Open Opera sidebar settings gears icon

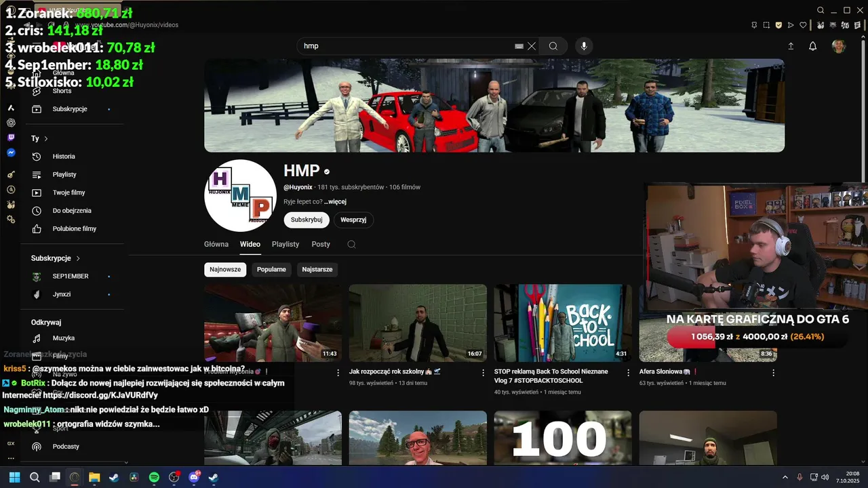click(x=11, y=220)
